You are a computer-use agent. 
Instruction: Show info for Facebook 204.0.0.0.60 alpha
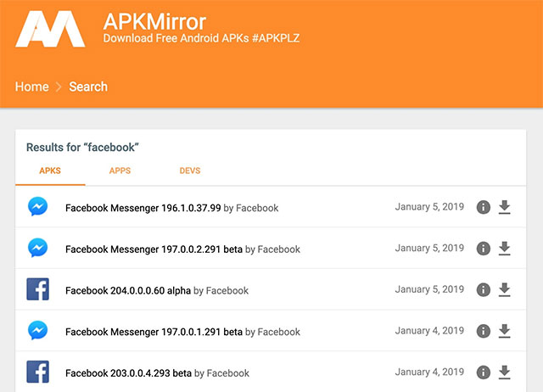click(483, 289)
